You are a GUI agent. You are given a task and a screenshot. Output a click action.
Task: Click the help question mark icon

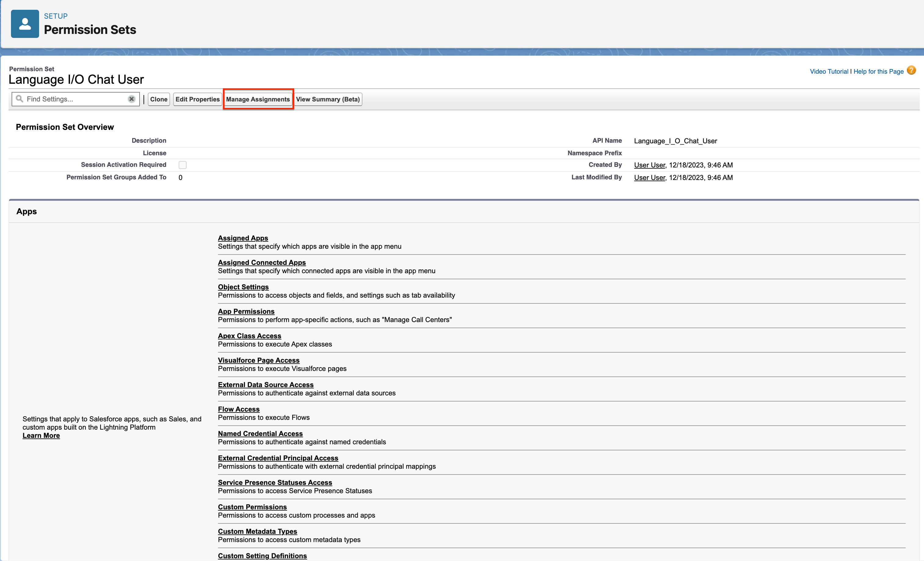pyautogui.click(x=911, y=71)
